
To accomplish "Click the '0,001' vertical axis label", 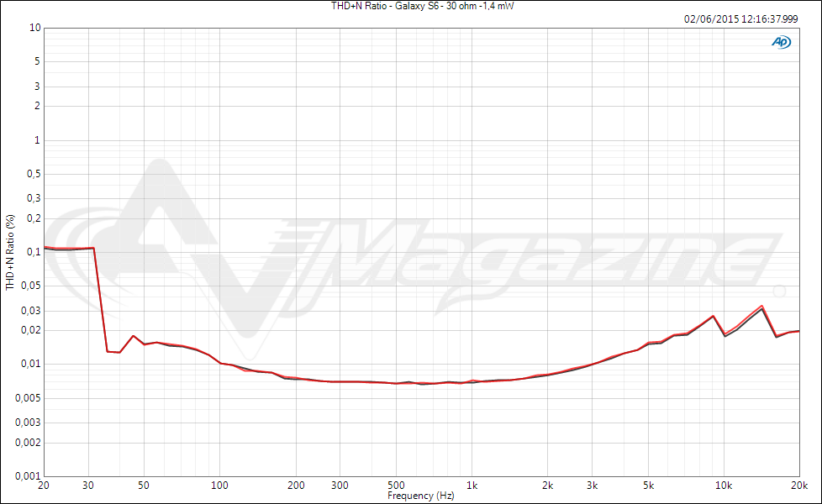I will tap(28, 476).
